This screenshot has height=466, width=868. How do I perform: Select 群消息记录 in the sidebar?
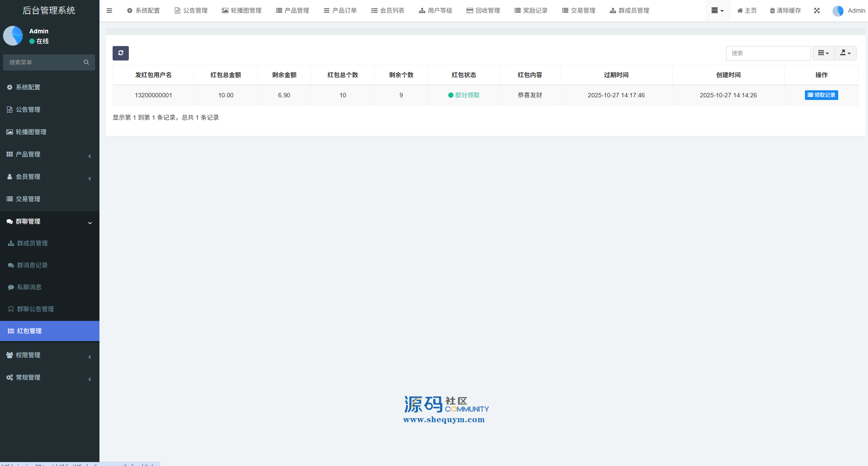pyautogui.click(x=32, y=265)
